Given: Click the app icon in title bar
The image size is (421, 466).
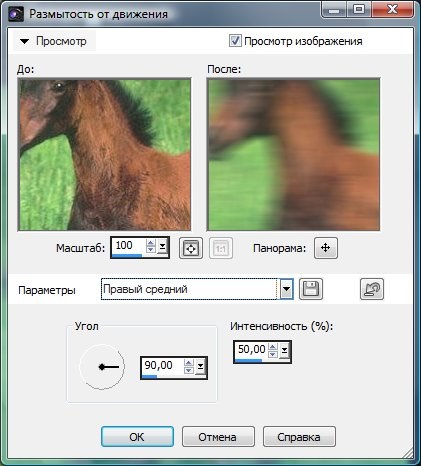Looking at the screenshot, I should (16, 14).
